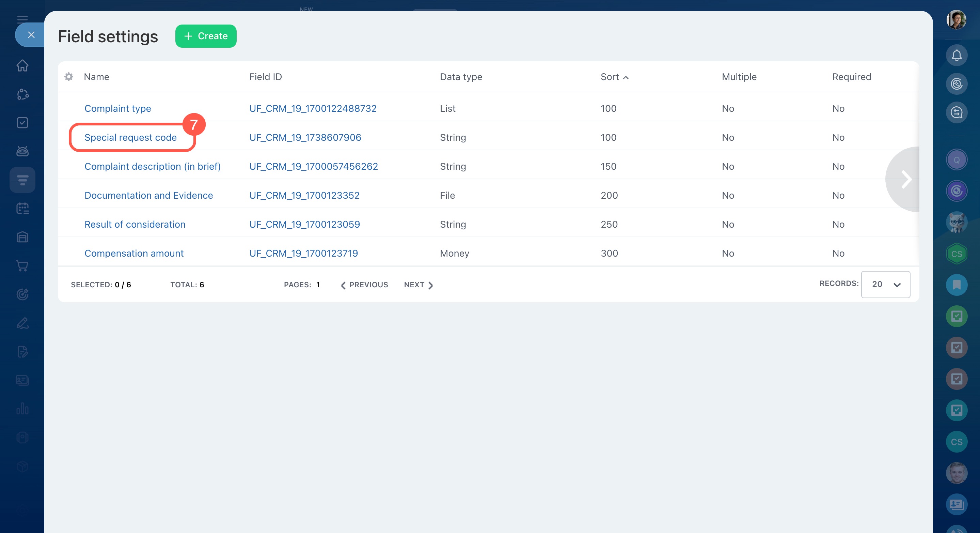Click the user profile avatar at top right

click(956, 20)
